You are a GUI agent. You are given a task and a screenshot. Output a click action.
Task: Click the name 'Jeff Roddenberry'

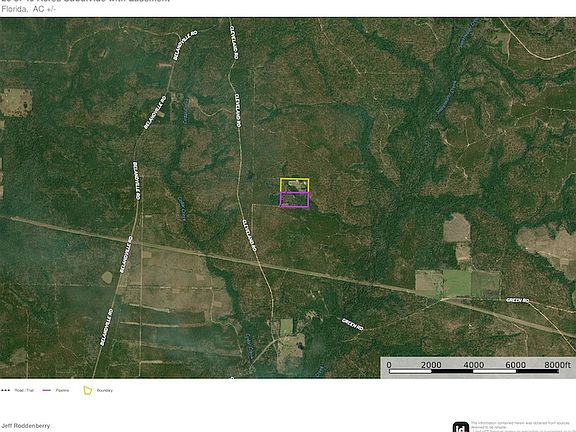26,426
